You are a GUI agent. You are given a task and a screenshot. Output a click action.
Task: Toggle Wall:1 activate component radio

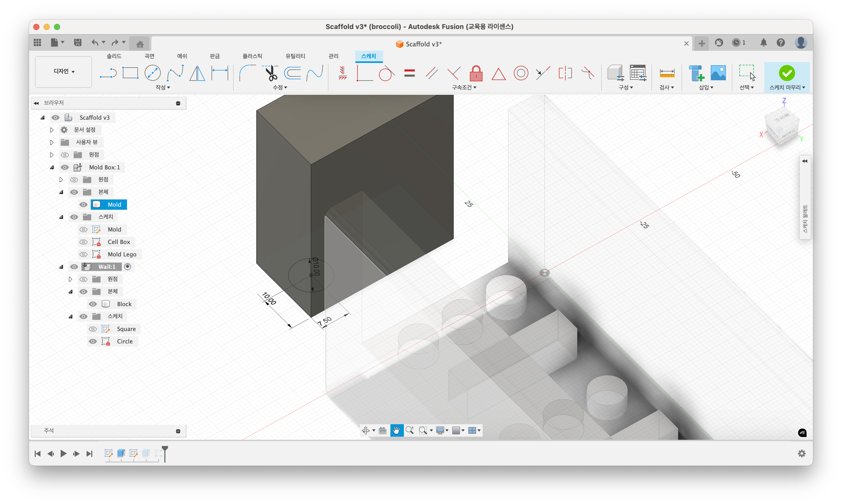[x=128, y=267]
